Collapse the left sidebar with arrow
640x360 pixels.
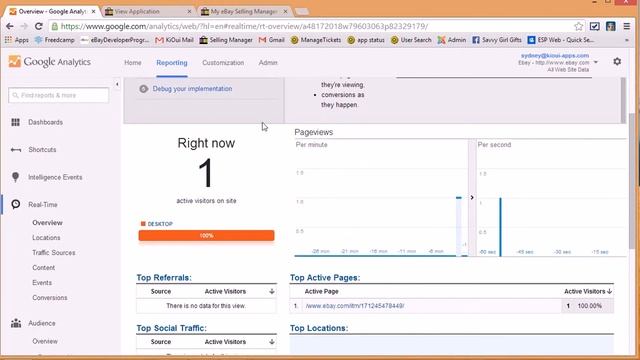pos(117,84)
